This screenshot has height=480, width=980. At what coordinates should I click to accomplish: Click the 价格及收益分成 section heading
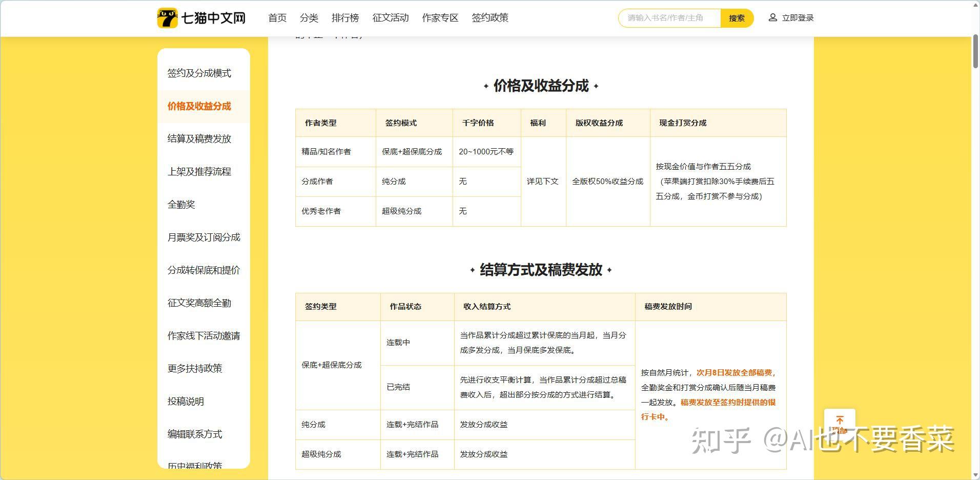[541, 86]
